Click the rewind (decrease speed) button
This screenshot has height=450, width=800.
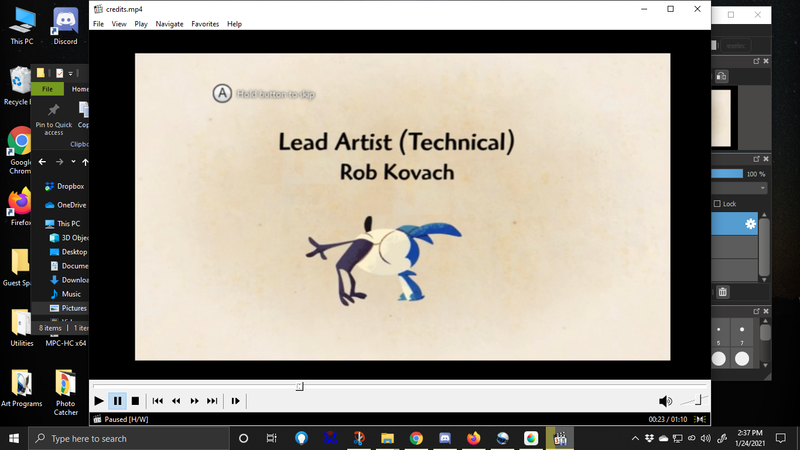[176, 401]
